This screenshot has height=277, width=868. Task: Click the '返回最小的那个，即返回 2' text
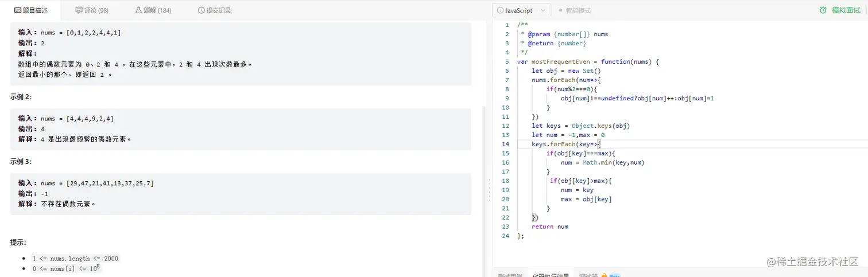tap(65, 75)
